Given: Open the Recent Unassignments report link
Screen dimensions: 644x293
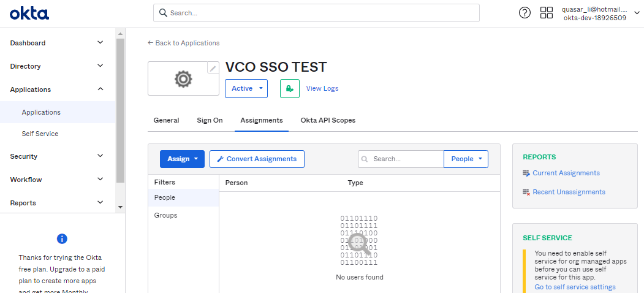Looking at the screenshot, I should coord(569,192).
